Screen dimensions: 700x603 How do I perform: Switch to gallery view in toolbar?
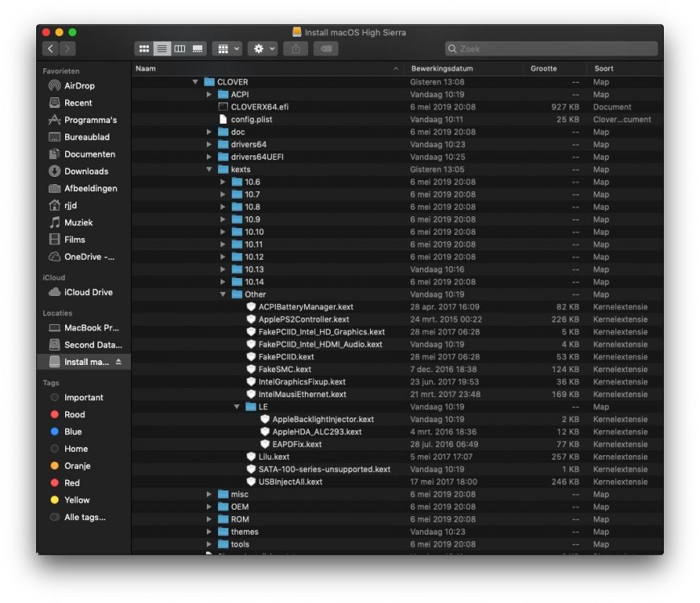pos(197,49)
